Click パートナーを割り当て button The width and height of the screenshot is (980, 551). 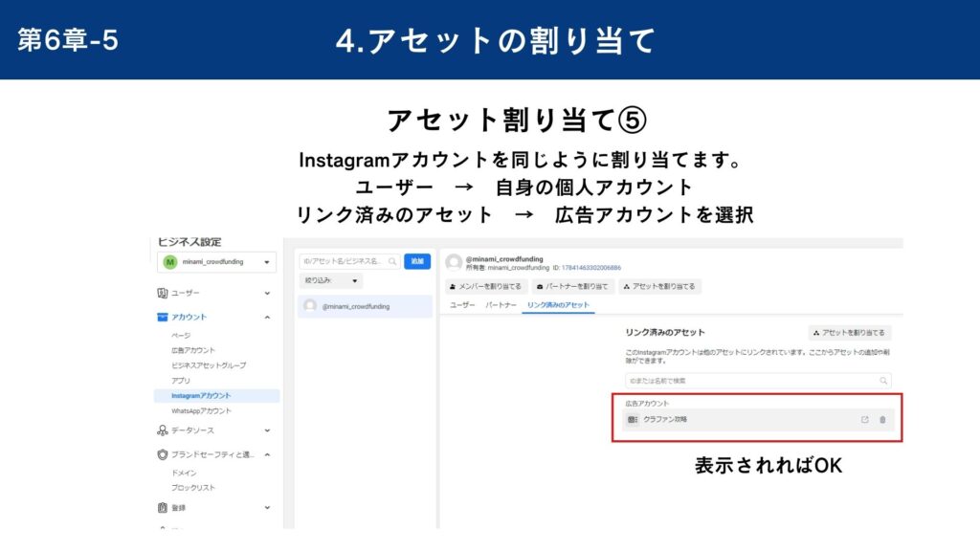[572, 287]
